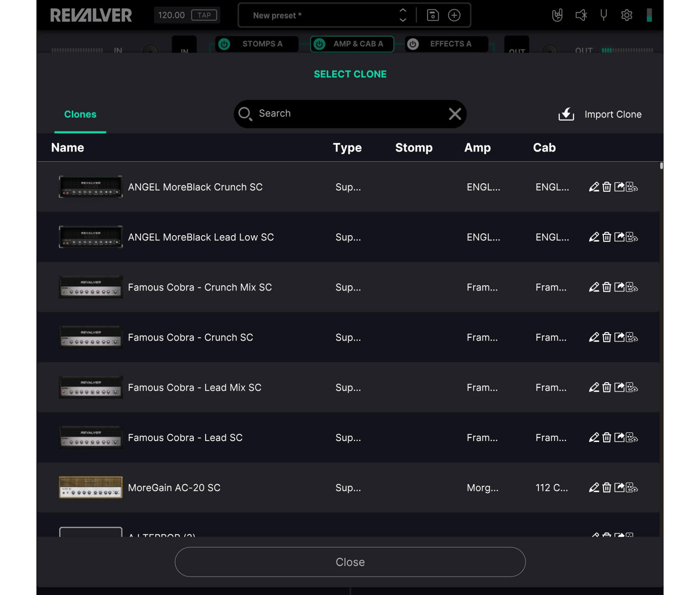Save preset using the disk icon
Image resolution: width=700 pixels, height=595 pixels.
pyautogui.click(x=433, y=15)
